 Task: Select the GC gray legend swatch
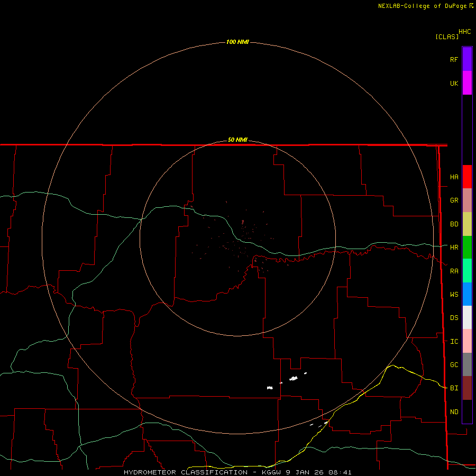point(467,364)
